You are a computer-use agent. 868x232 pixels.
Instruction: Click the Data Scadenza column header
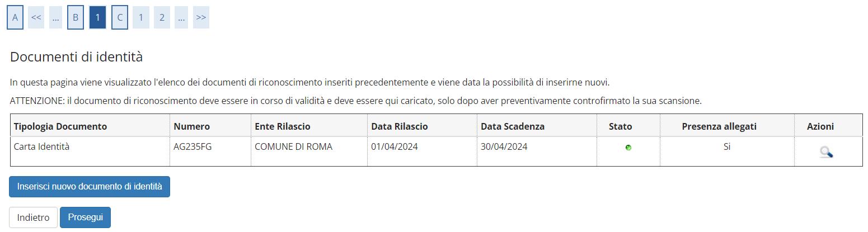pyautogui.click(x=512, y=126)
